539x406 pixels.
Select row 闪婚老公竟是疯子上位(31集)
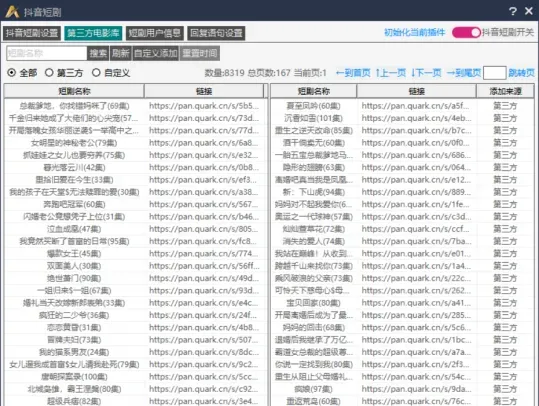pyautogui.click(x=74, y=217)
